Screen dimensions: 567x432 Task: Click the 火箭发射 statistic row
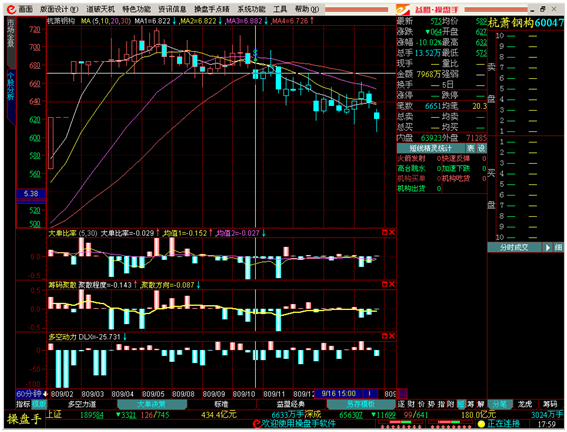click(419, 158)
